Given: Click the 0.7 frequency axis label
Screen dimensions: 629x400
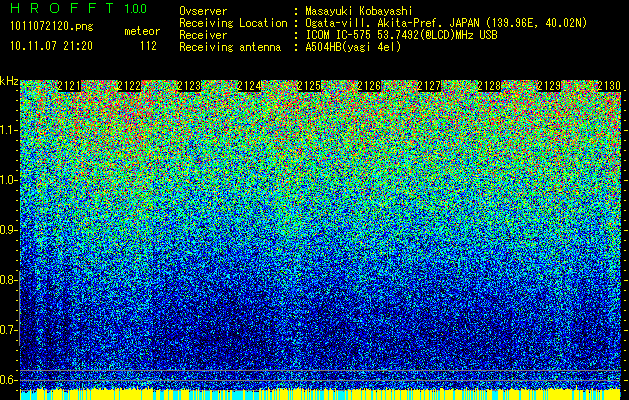Looking at the screenshot, I should (x=8, y=330).
